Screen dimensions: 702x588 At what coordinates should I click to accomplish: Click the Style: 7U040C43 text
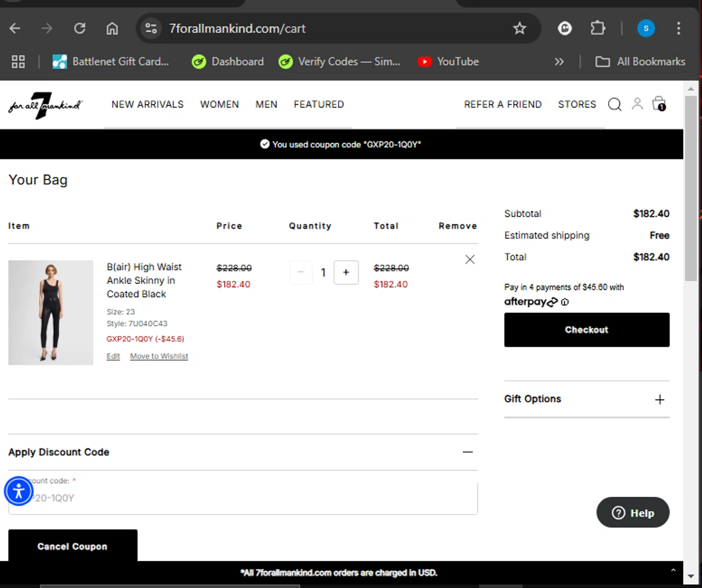click(x=137, y=324)
